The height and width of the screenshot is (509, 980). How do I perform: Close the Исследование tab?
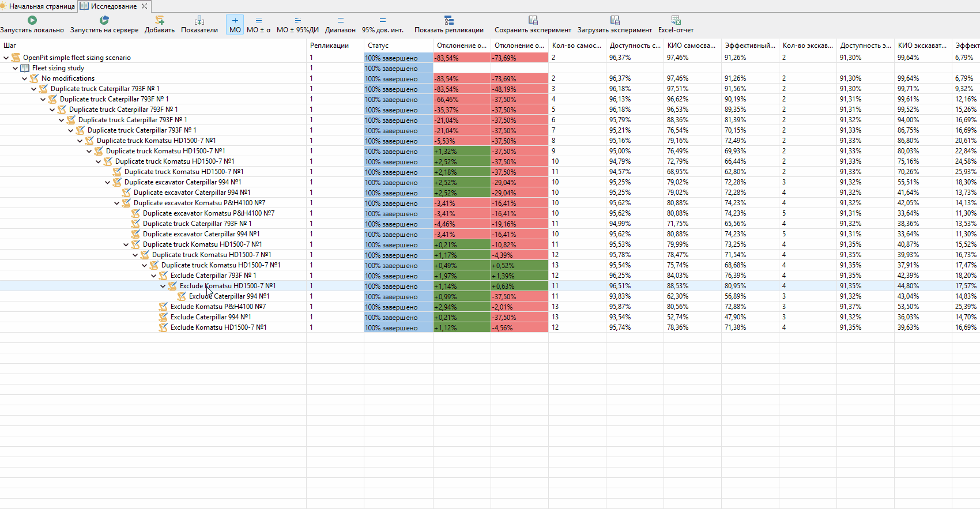point(144,6)
